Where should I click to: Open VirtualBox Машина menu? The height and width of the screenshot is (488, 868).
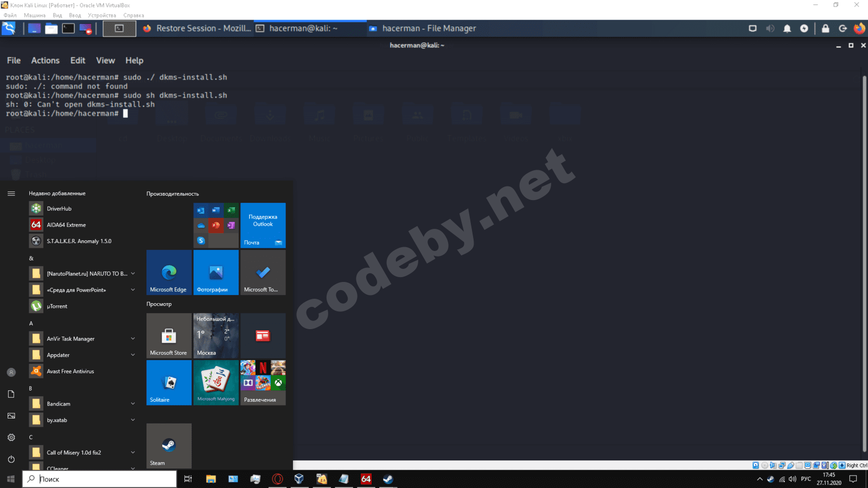pos(35,15)
